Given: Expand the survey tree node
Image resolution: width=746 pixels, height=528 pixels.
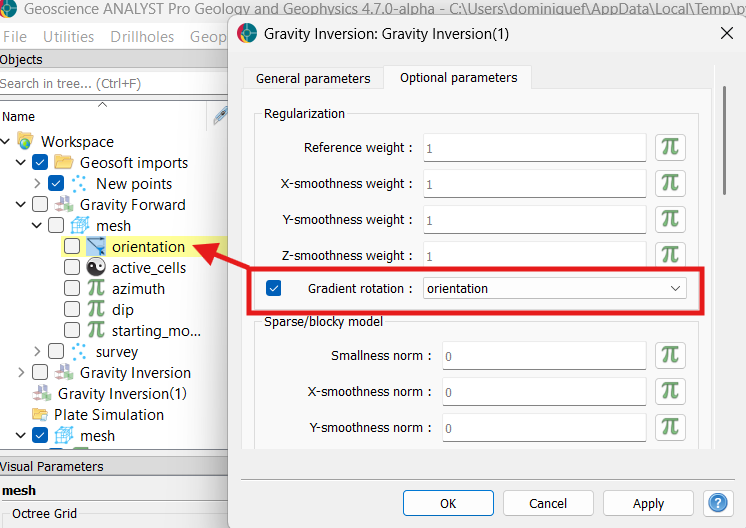Looking at the screenshot, I should (37, 352).
